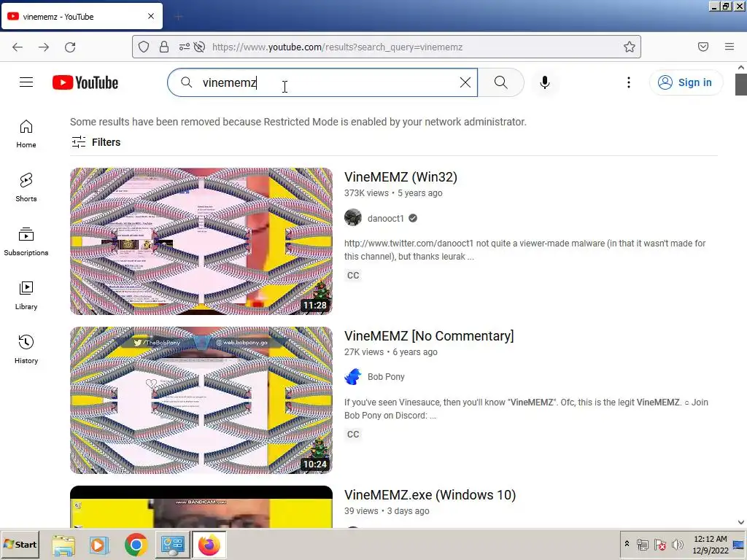Start voice search with microphone

pos(544,82)
